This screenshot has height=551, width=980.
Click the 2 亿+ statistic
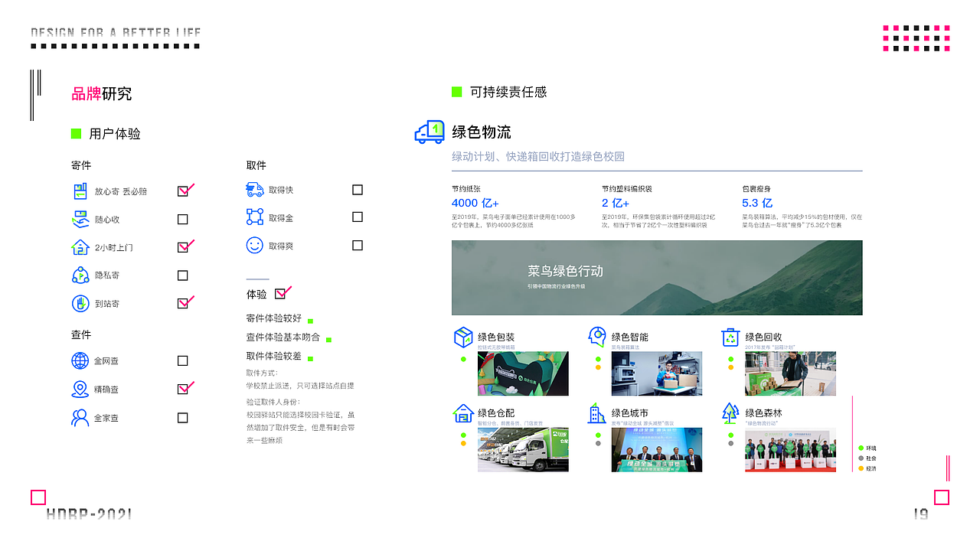pos(616,203)
